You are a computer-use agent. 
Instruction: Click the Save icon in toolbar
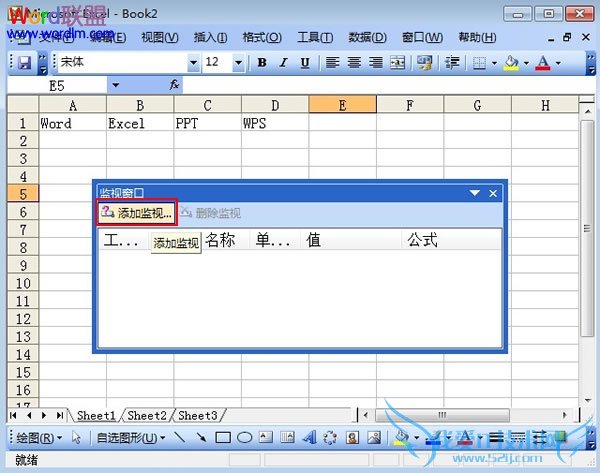click(x=25, y=62)
